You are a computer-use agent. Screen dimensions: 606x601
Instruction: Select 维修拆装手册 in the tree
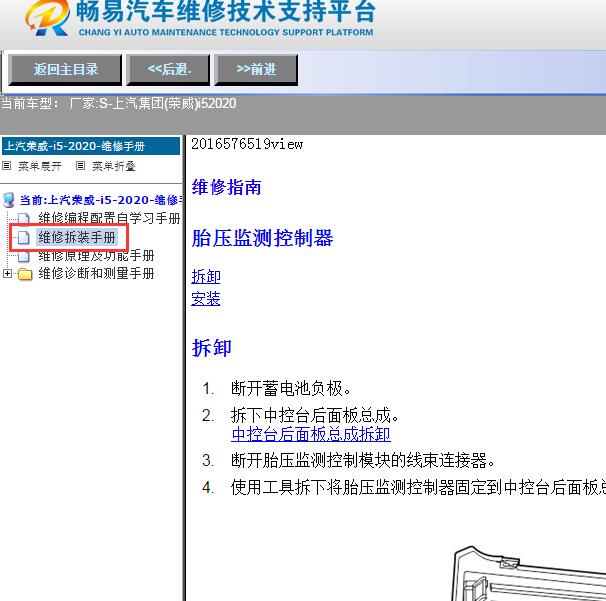tap(77, 237)
